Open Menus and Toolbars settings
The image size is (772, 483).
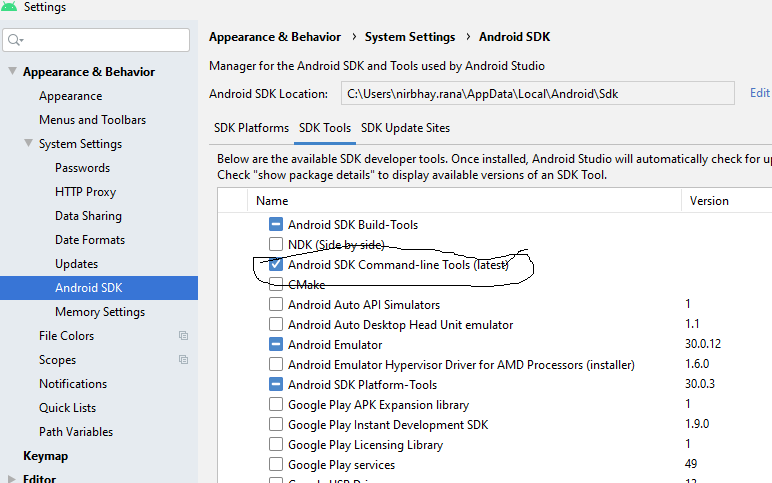pyautogui.click(x=93, y=120)
